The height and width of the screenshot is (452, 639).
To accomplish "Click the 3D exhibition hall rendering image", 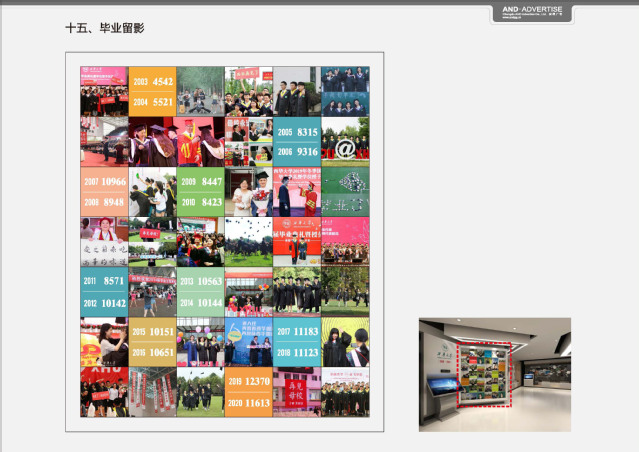I will point(495,375).
